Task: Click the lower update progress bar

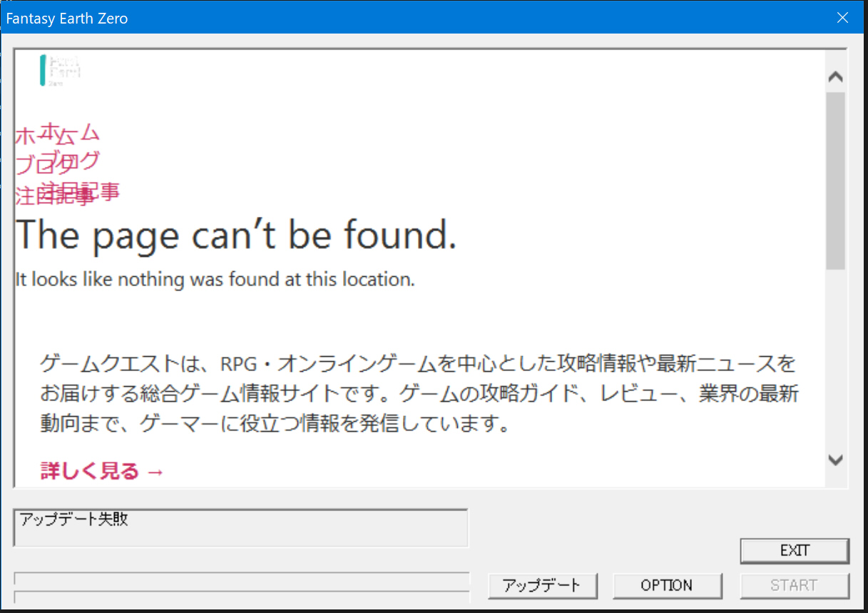Action: (242, 597)
